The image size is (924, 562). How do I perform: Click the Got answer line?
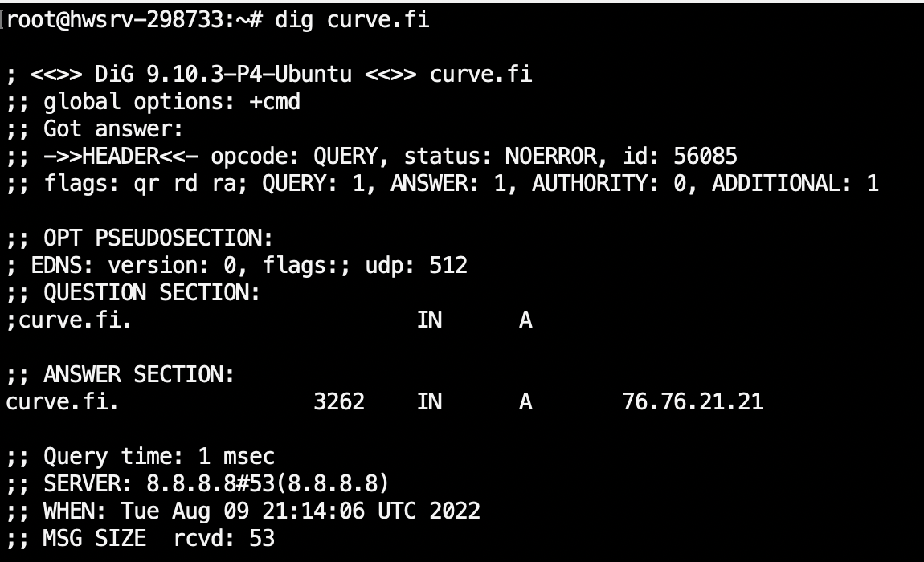[95, 129]
